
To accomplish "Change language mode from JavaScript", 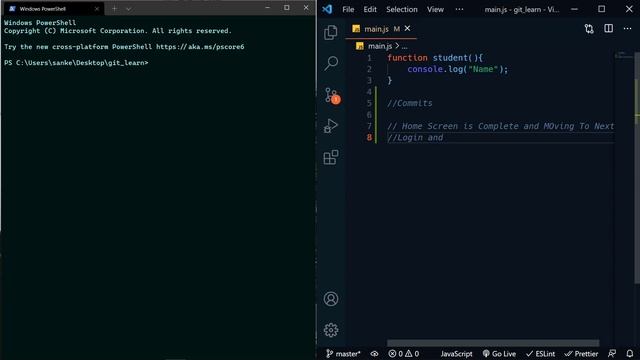I will 456,354.
